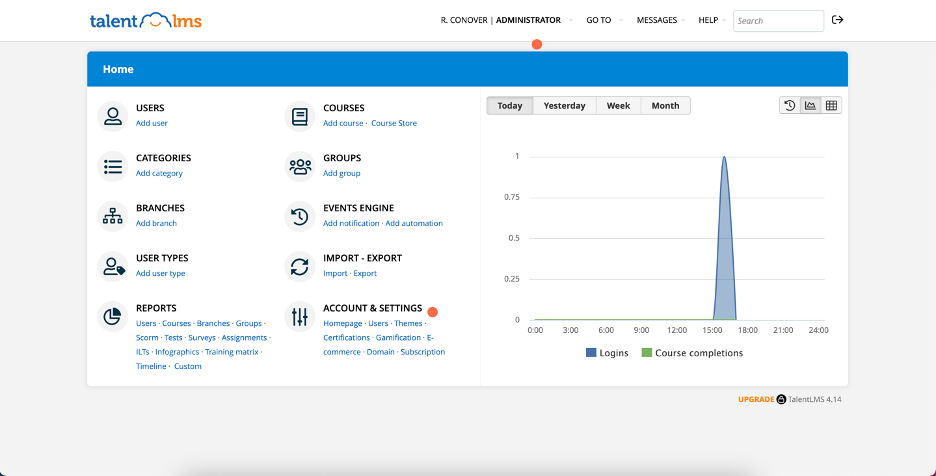Click the Branches hierarchy icon
The image size is (936, 476).
coord(113,216)
